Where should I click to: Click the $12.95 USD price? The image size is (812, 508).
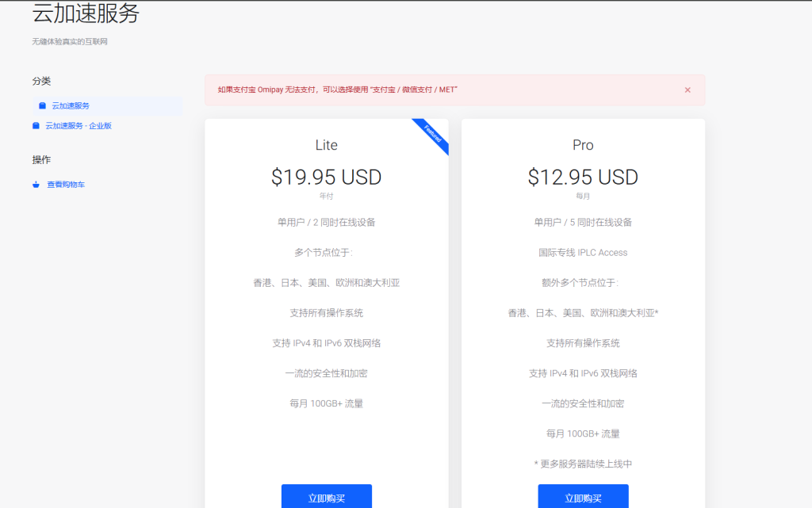point(583,177)
